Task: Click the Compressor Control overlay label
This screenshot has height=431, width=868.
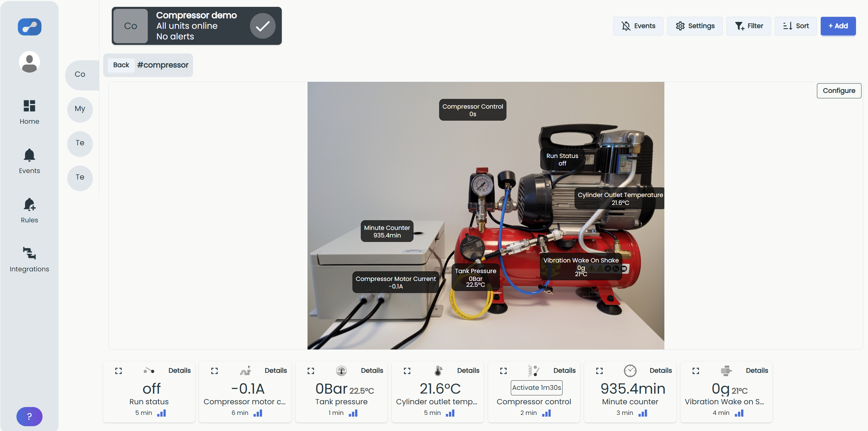Action: pyautogui.click(x=473, y=110)
